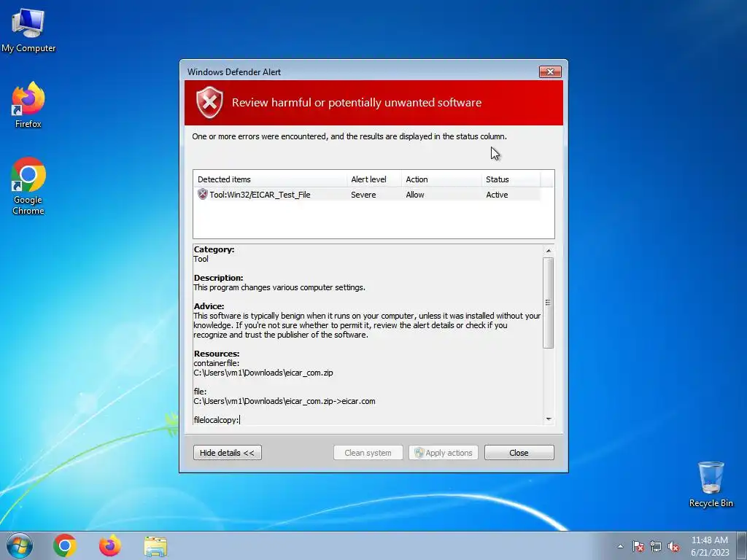747x560 pixels.
Task: Click the details pane scroll down arrow
Action: click(x=549, y=419)
